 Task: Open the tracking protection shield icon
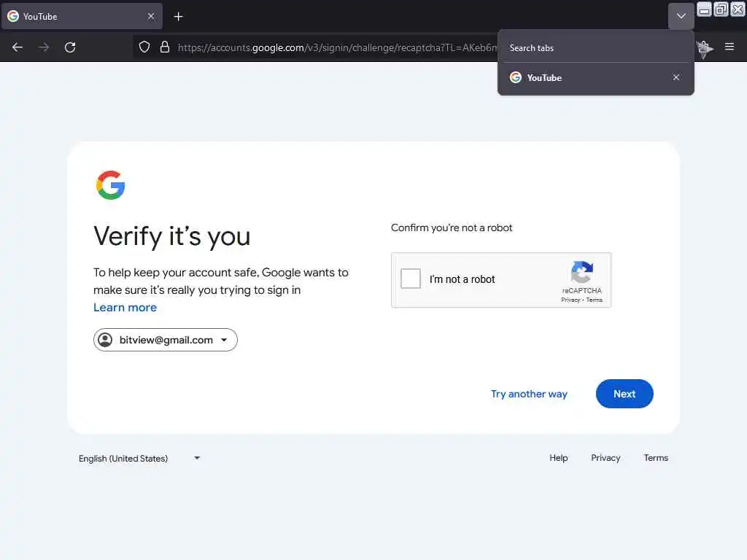[x=144, y=47]
